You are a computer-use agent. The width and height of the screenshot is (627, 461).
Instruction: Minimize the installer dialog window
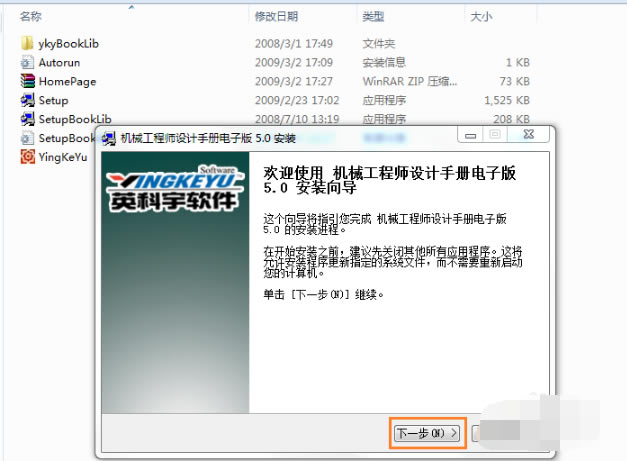[x=471, y=135]
